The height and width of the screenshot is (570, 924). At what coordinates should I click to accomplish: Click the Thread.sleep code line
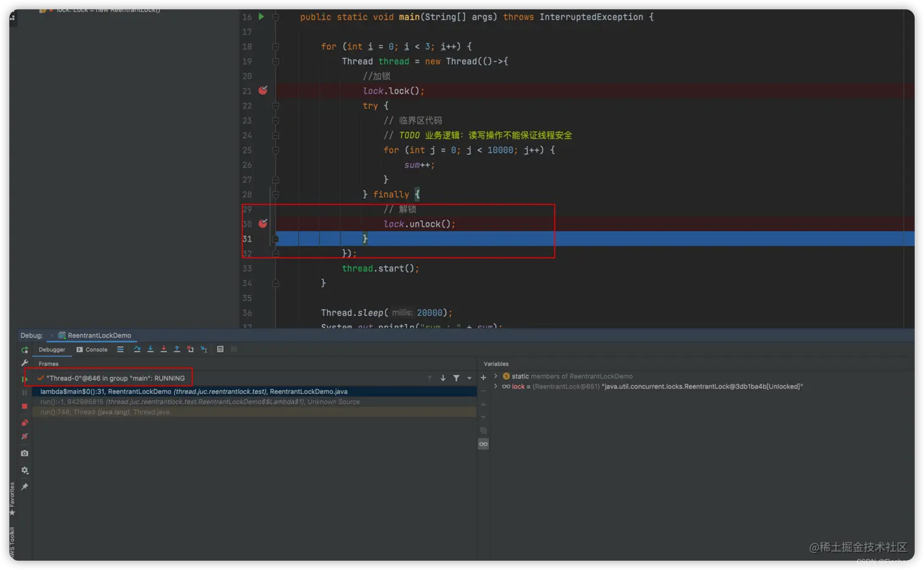pos(387,313)
